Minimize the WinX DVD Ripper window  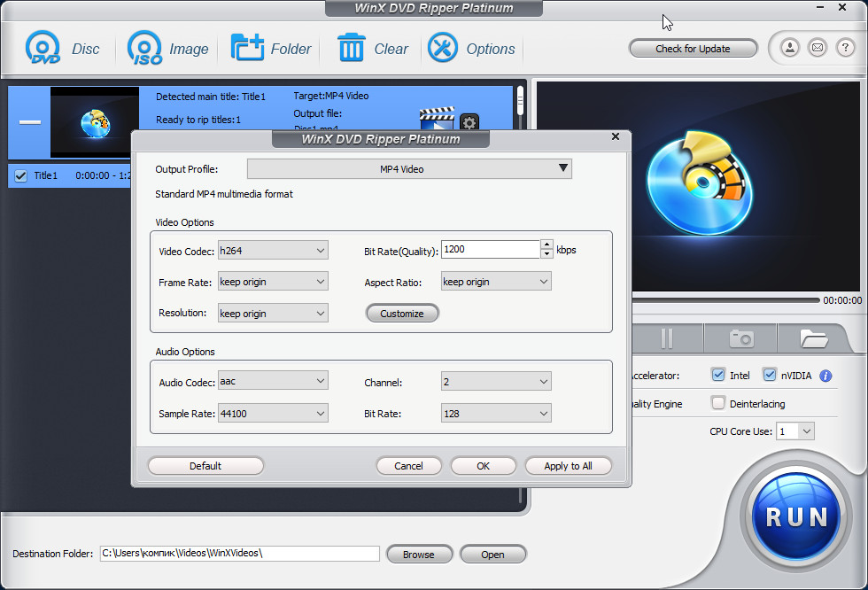(x=820, y=7)
